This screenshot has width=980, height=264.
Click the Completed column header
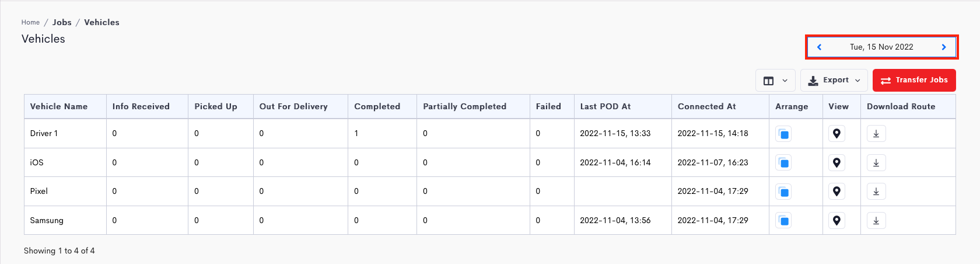coord(377,106)
